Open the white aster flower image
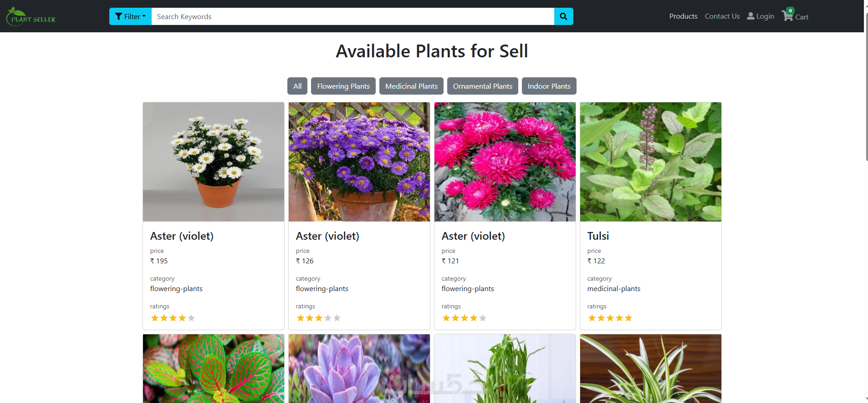This screenshot has height=403, width=868. click(214, 162)
